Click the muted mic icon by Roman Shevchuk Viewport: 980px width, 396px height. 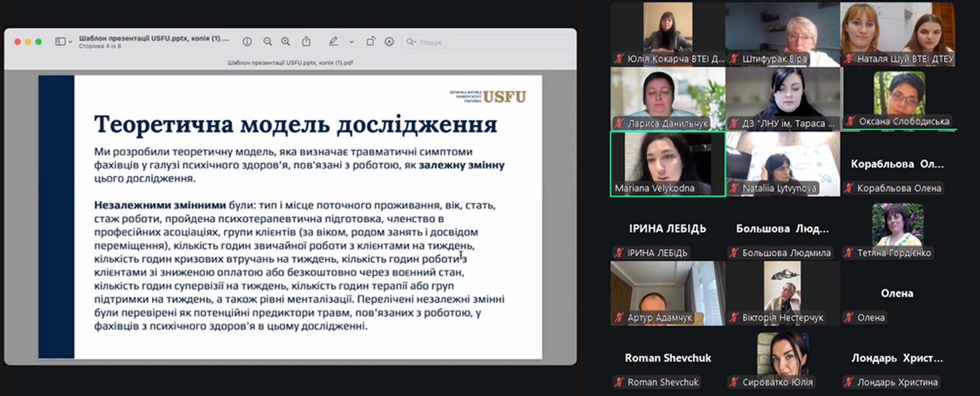point(618,383)
